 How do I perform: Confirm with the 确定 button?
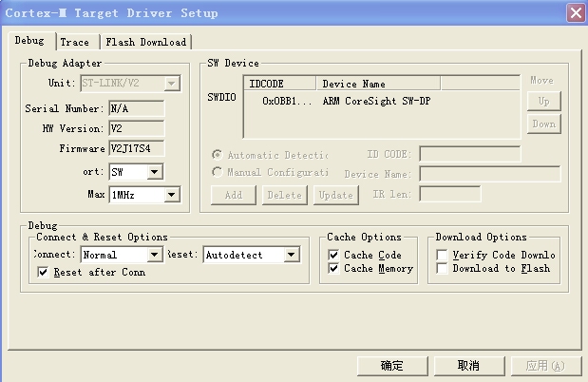click(x=392, y=366)
